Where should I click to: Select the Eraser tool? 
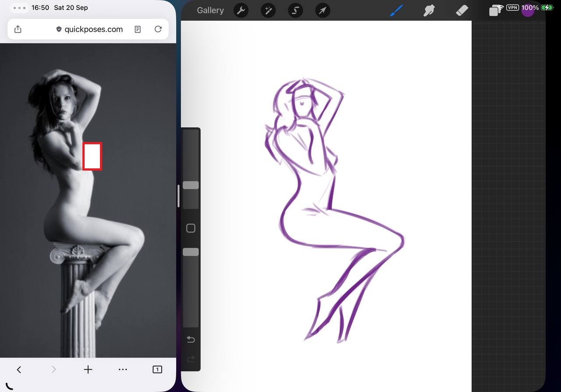pyautogui.click(x=462, y=10)
